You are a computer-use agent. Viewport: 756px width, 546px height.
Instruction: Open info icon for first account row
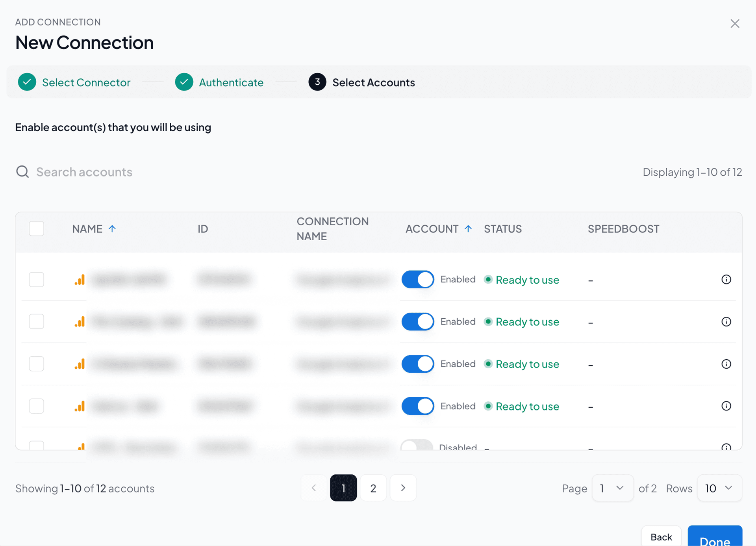pyautogui.click(x=726, y=279)
